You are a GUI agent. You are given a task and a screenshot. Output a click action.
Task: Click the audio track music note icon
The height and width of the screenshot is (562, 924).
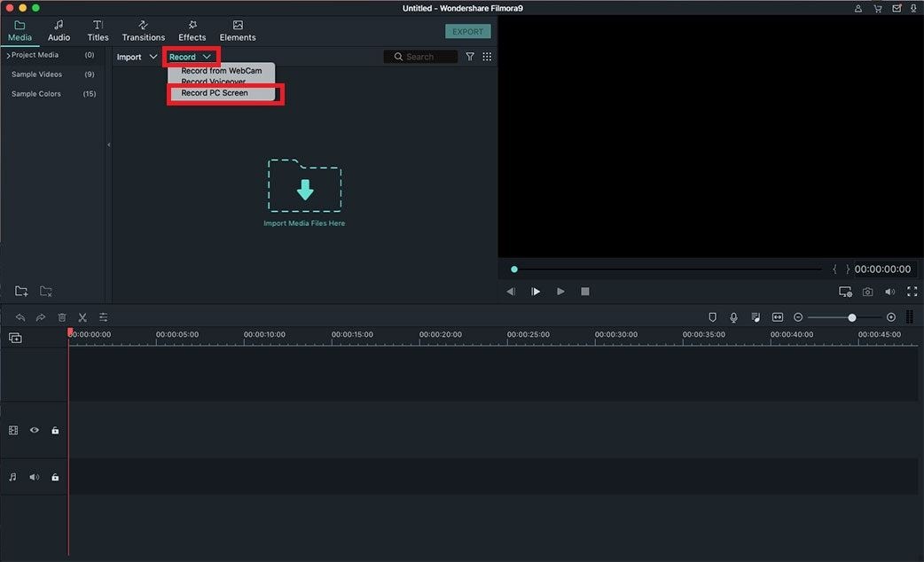13,477
